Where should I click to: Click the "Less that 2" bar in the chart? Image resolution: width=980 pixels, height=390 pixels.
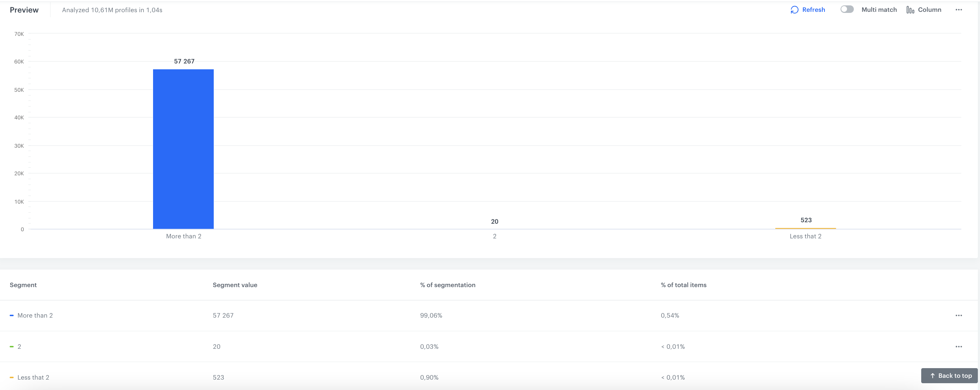point(805,228)
